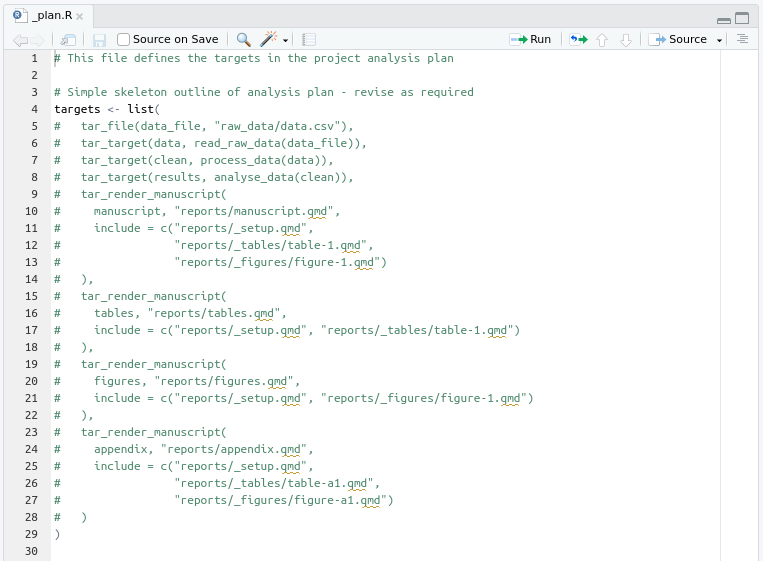Maximize the source editor pane
Image resolution: width=763 pixels, height=561 pixels.
741,18
